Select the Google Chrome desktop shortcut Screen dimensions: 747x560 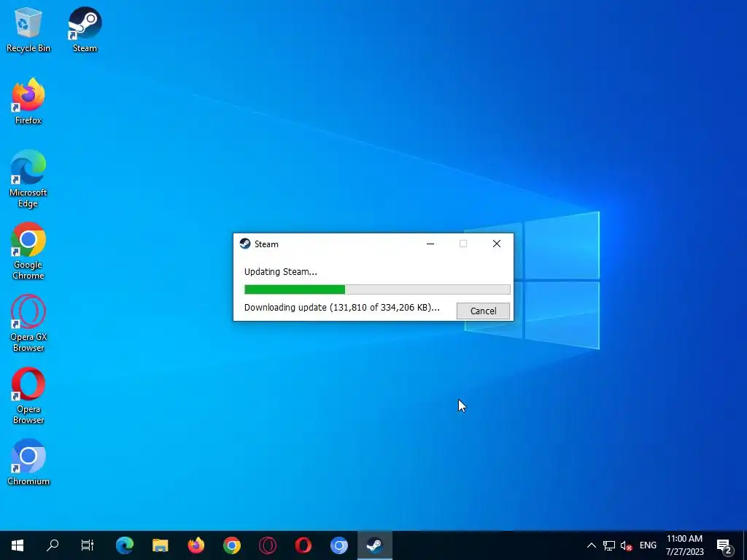coord(28,252)
